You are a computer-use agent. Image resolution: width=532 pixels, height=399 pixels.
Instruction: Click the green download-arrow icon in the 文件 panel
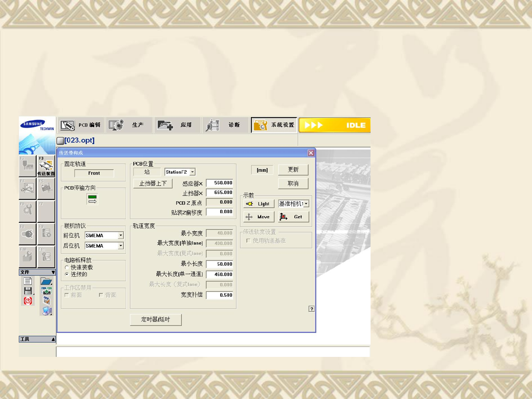pos(46,291)
